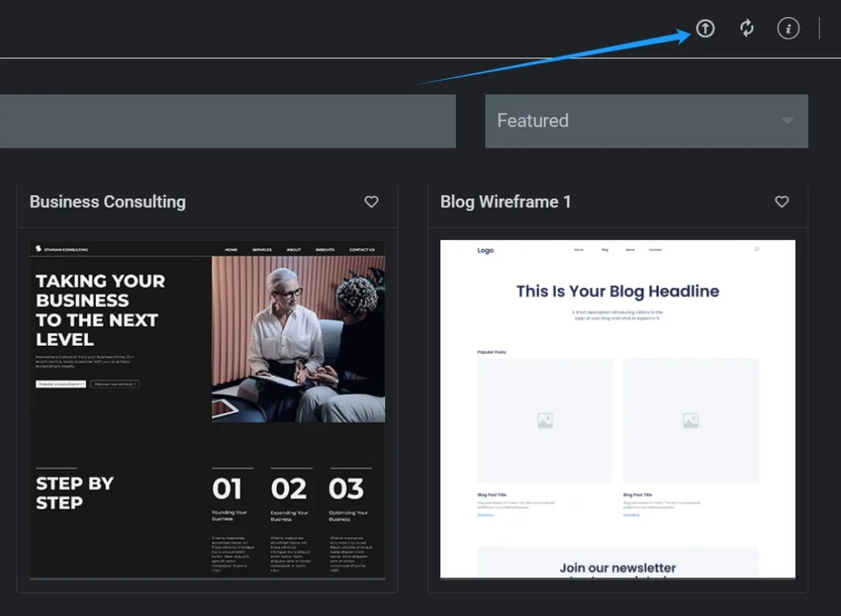Favorite the Blog Wireframe 1 template
Viewport: 841px width, 616px height.
point(782,202)
